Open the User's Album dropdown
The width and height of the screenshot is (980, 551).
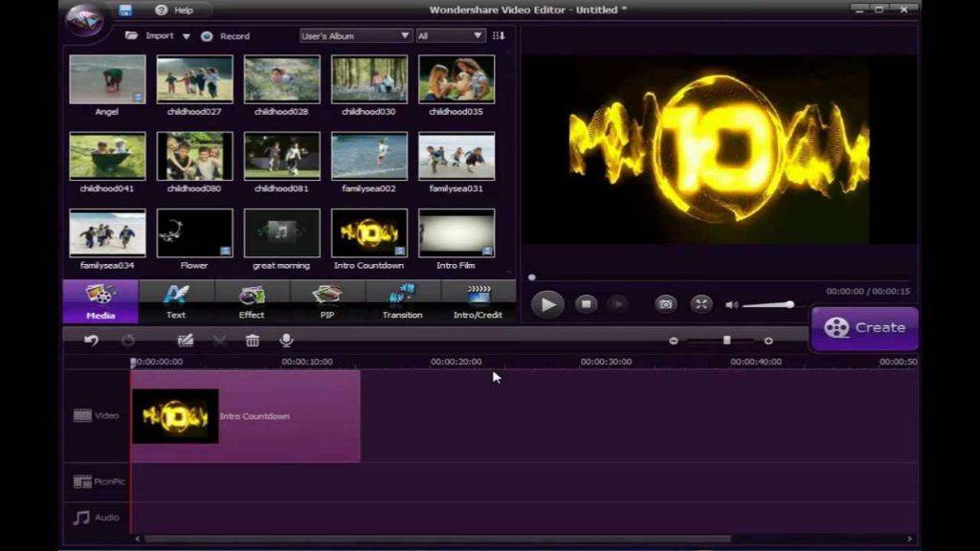click(x=355, y=35)
